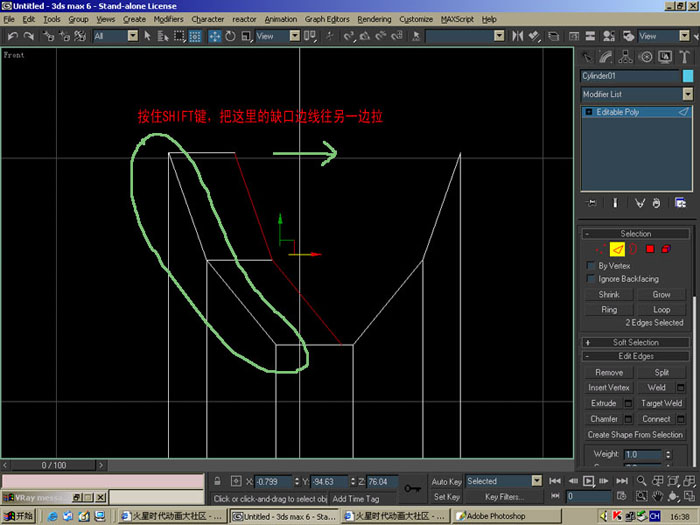Open the MAXScript menu
Screen dimensions: 700x525
pos(457,19)
